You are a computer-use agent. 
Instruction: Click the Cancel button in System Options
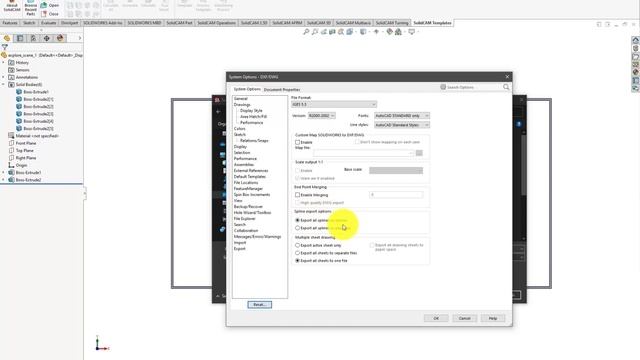(464, 318)
